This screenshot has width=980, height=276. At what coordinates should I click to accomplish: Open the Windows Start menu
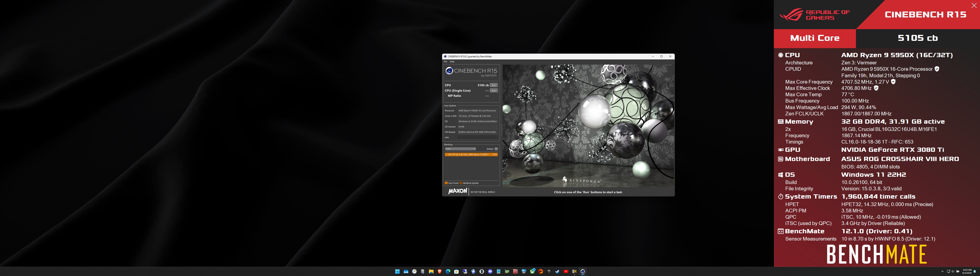(x=398, y=271)
